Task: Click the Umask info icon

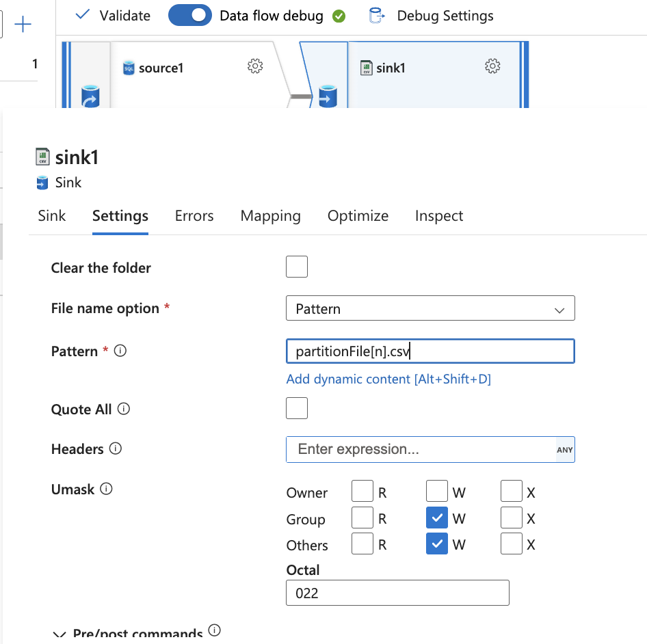Action: pyautogui.click(x=106, y=489)
